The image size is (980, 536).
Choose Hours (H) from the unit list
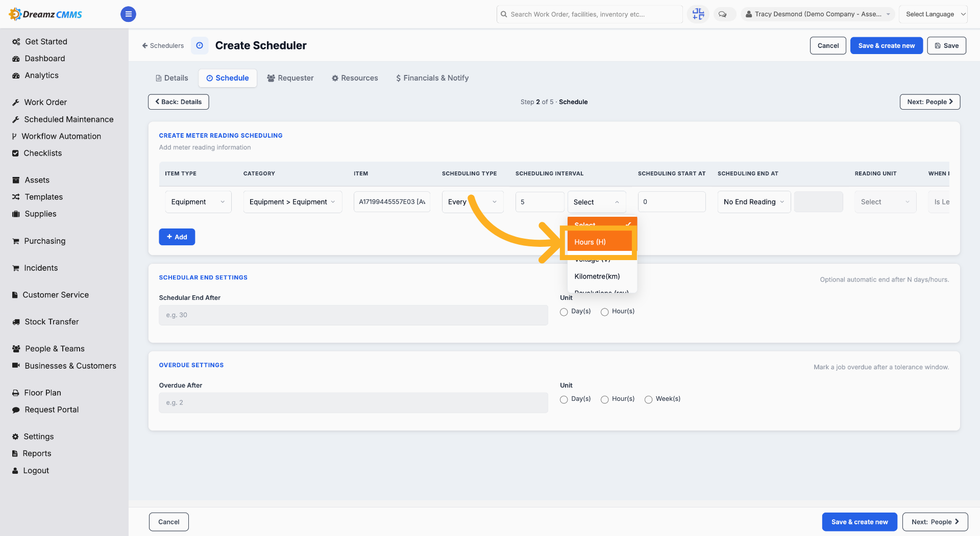[600, 242]
